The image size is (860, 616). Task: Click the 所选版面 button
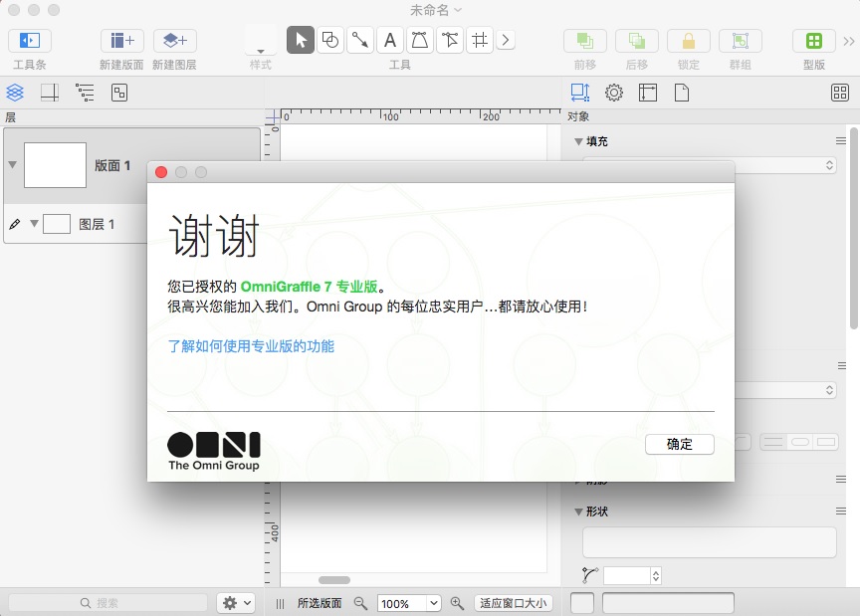click(x=320, y=603)
